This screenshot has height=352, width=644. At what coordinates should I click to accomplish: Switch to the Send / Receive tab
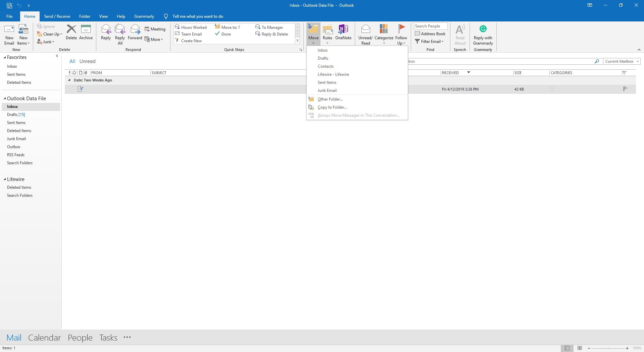pyautogui.click(x=57, y=16)
